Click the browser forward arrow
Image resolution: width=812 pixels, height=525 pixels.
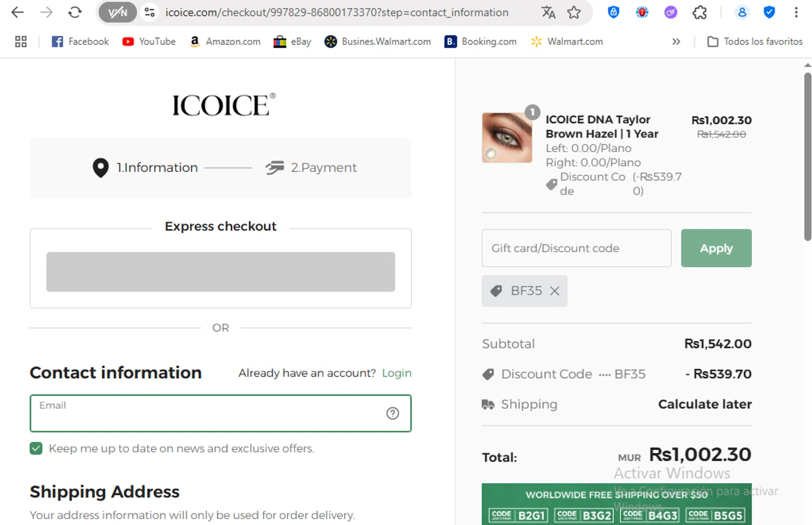[47, 12]
